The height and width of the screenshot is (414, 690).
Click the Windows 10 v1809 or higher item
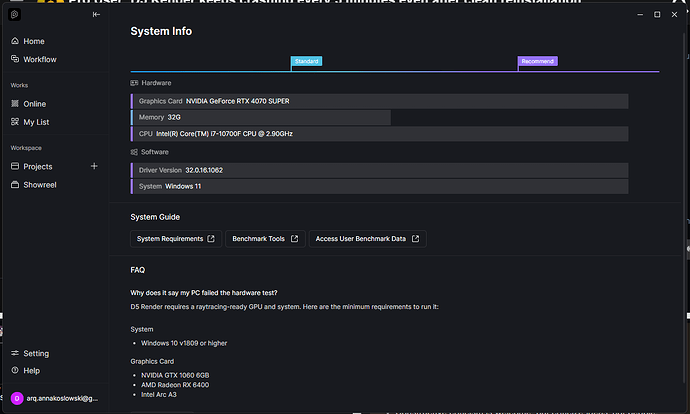point(184,343)
